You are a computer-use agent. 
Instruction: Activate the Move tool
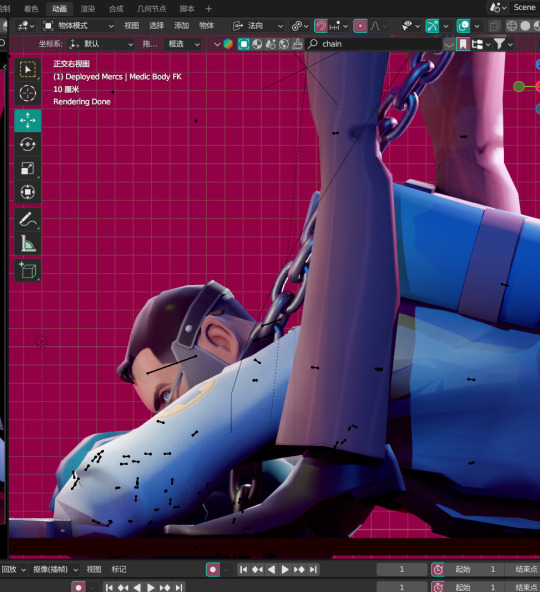pyautogui.click(x=28, y=120)
